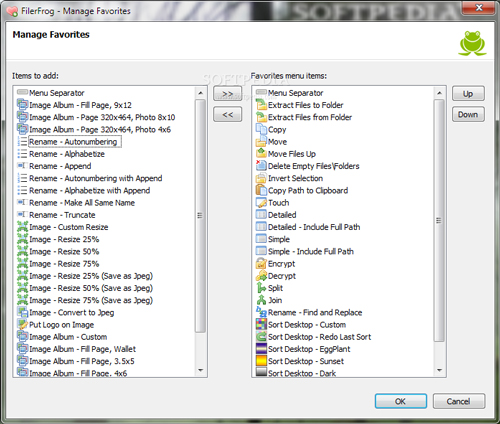The height and width of the screenshot is (424, 500).
Task: Click the Decrypt keys icon
Action: click(261, 276)
